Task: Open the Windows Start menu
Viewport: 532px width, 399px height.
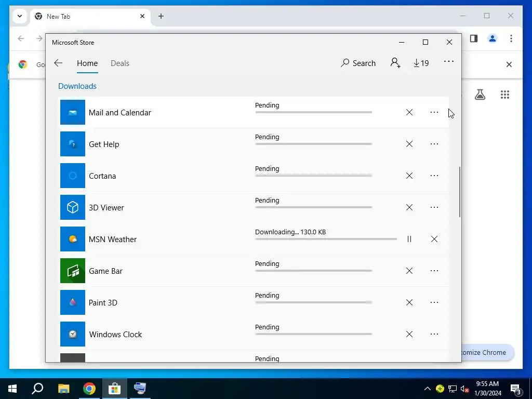Action: pyautogui.click(x=12, y=389)
